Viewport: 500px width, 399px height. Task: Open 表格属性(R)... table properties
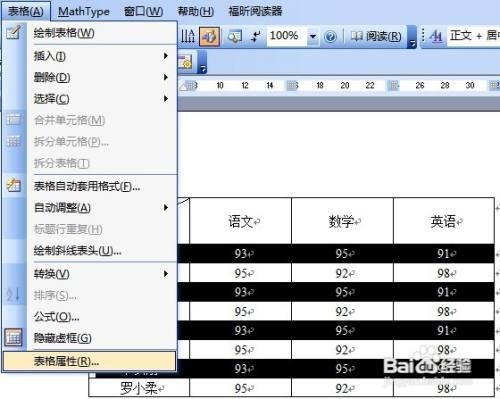coord(89,361)
